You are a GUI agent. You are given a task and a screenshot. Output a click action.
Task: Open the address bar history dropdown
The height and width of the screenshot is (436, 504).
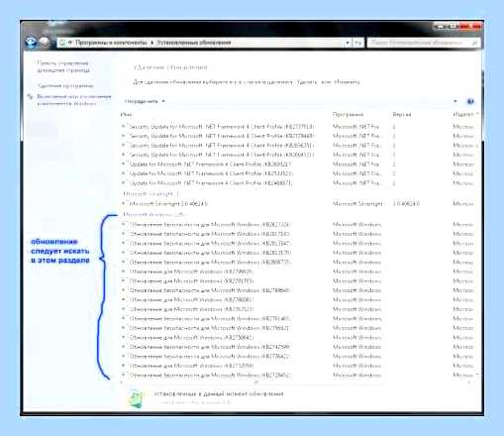click(348, 43)
